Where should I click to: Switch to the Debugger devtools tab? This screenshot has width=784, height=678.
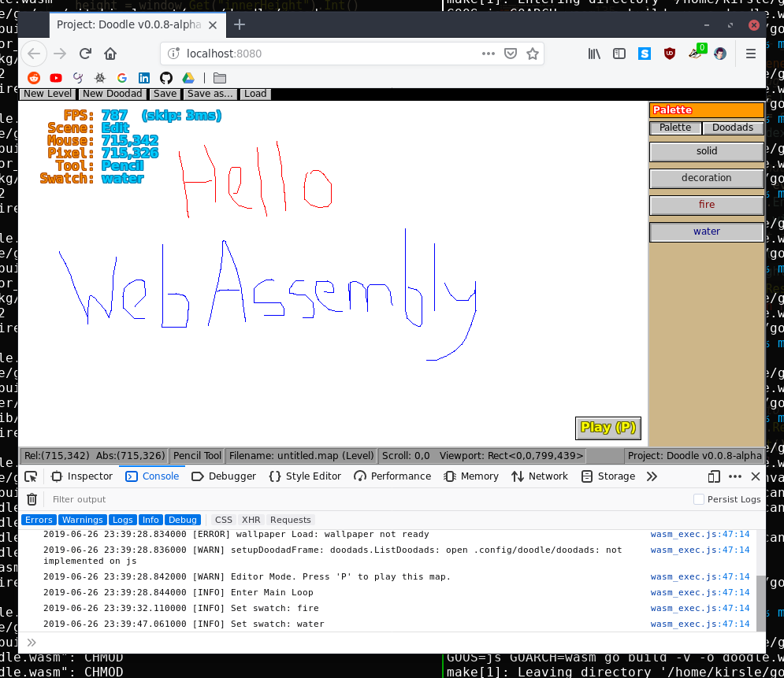pos(224,476)
